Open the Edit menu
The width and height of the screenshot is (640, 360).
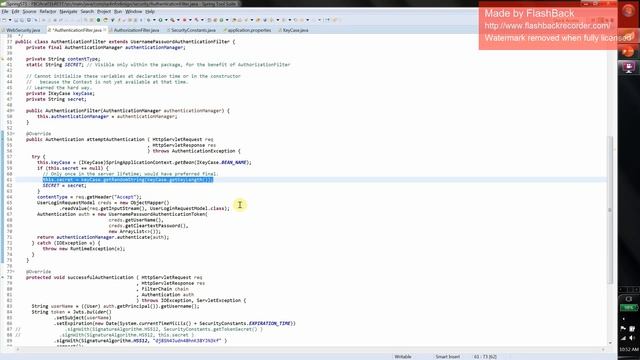[x=16, y=11]
